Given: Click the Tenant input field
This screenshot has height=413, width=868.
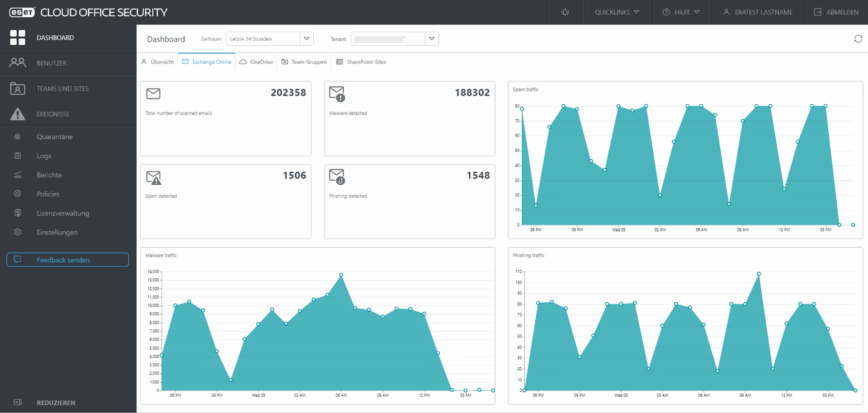Looking at the screenshot, I should point(388,39).
